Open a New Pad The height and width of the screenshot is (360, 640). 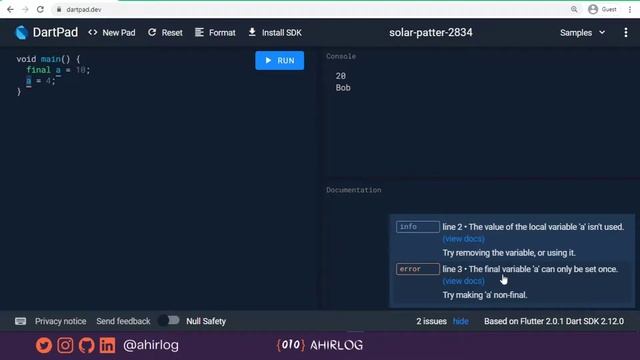coord(112,33)
